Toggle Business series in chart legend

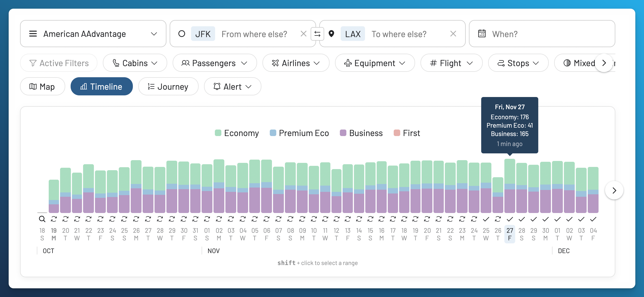[361, 133]
